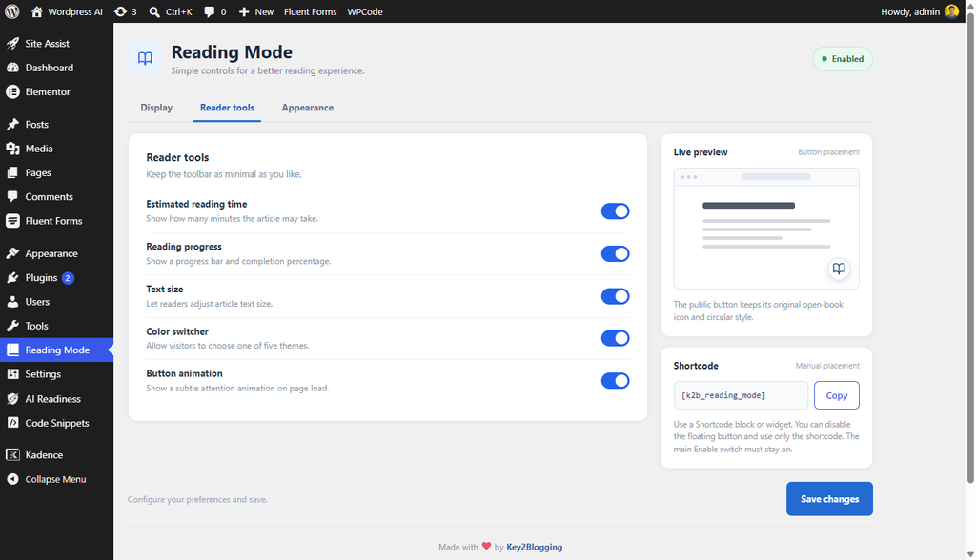Click the page vertical scrollbar
This screenshot has width=976, height=560.
969,249
